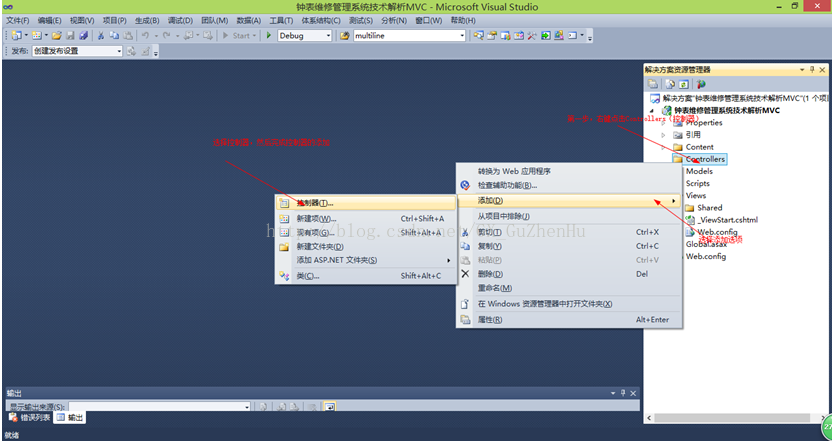Click the Undo arrow icon
Image resolution: width=832 pixels, height=441 pixels.
click(x=145, y=36)
